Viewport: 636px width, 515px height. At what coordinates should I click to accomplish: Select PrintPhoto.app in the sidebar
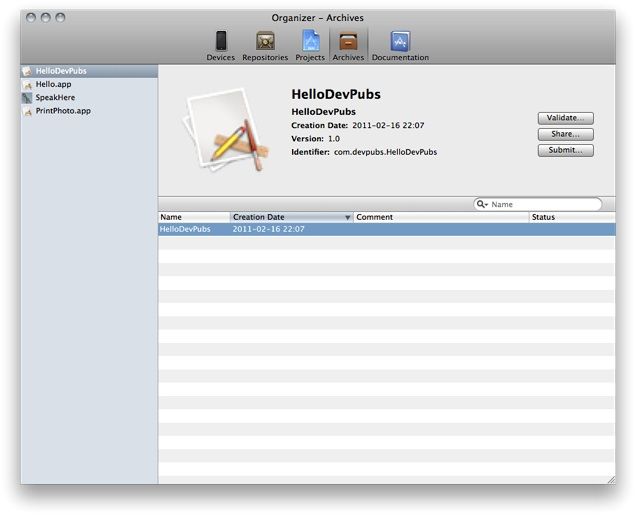(x=89, y=111)
